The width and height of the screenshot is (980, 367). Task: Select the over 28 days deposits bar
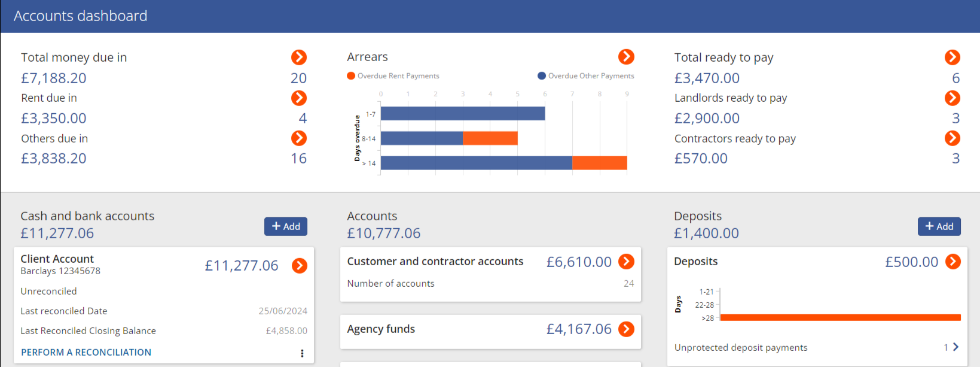[841, 318]
